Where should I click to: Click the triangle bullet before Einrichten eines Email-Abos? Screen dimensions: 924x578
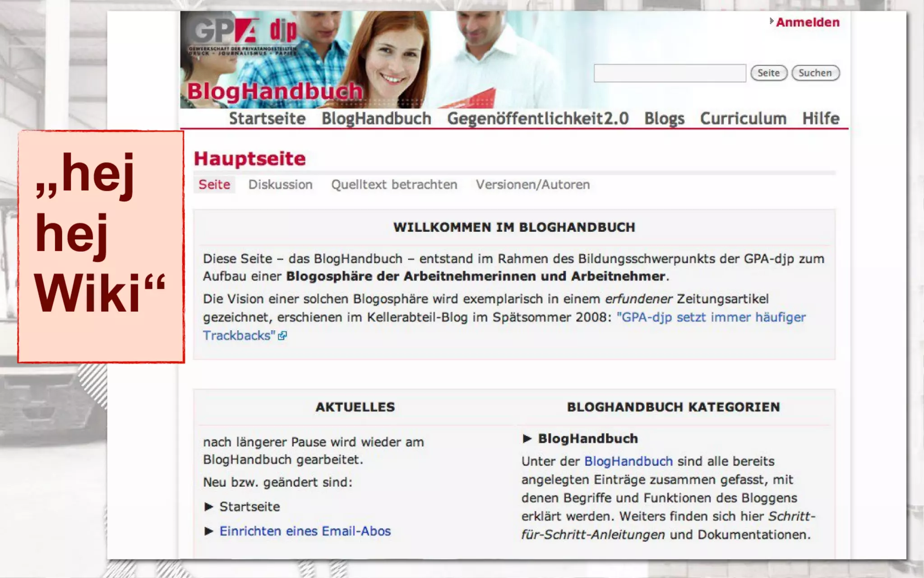point(208,531)
